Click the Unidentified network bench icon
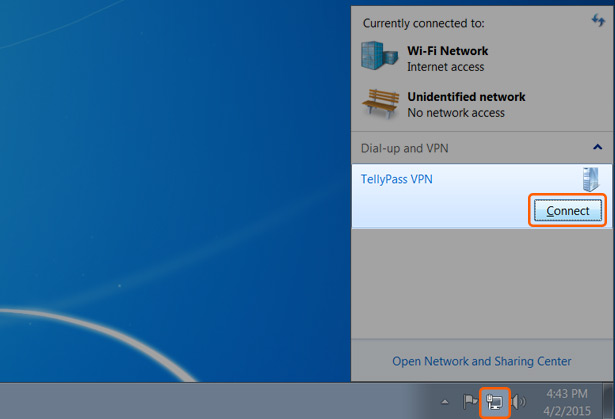This screenshot has height=419, width=615. click(x=380, y=103)
